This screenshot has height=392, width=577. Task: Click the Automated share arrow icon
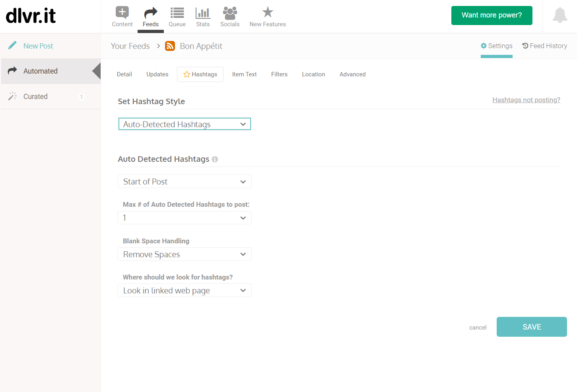[x=12, y=70]
